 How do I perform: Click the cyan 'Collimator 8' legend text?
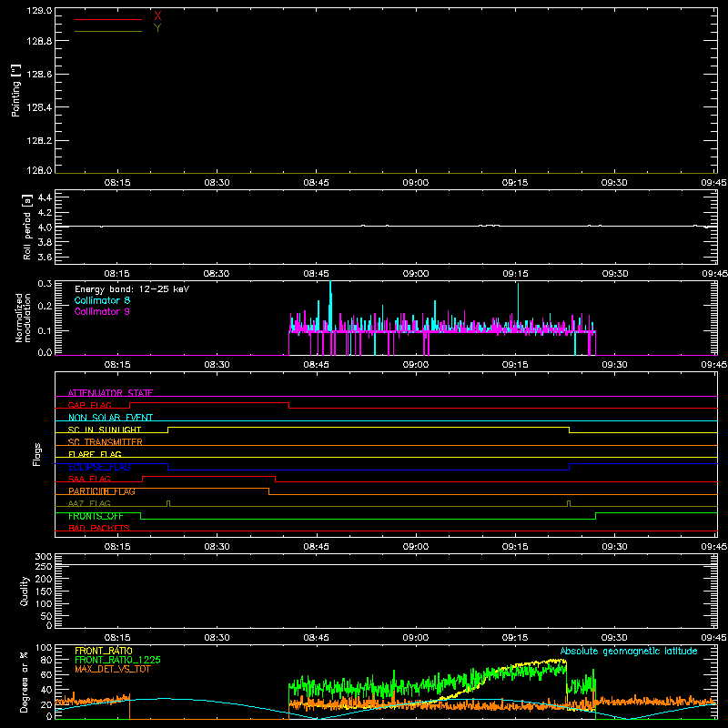(x=102, y=300)
